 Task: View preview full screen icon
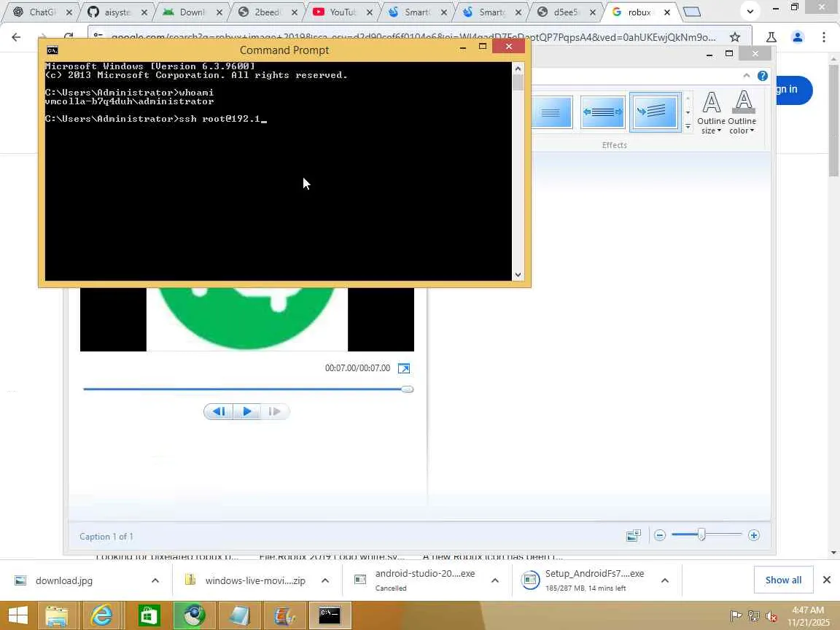[404, 368]
